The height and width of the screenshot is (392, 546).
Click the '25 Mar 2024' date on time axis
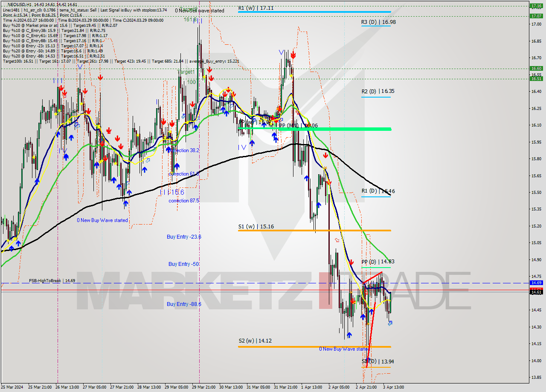coord(12,387)
